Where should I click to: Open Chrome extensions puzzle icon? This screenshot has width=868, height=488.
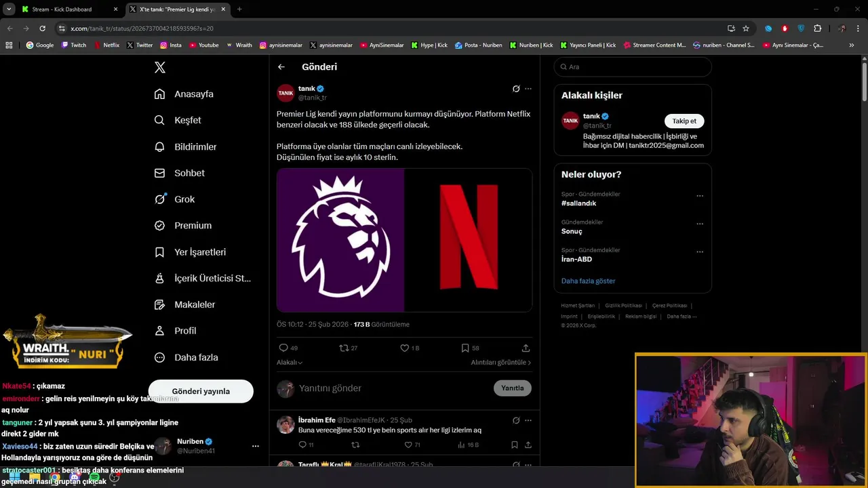(x=817, y=28)
